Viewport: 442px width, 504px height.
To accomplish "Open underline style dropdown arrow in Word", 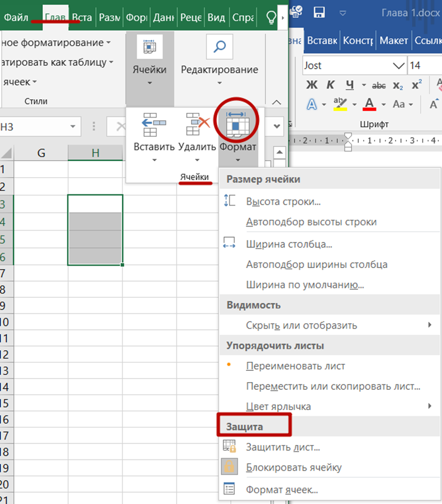I will (364, 85).
